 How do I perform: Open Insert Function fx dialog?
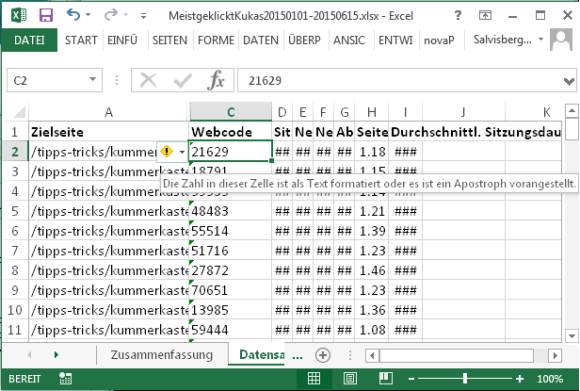[x=216, y=80]
